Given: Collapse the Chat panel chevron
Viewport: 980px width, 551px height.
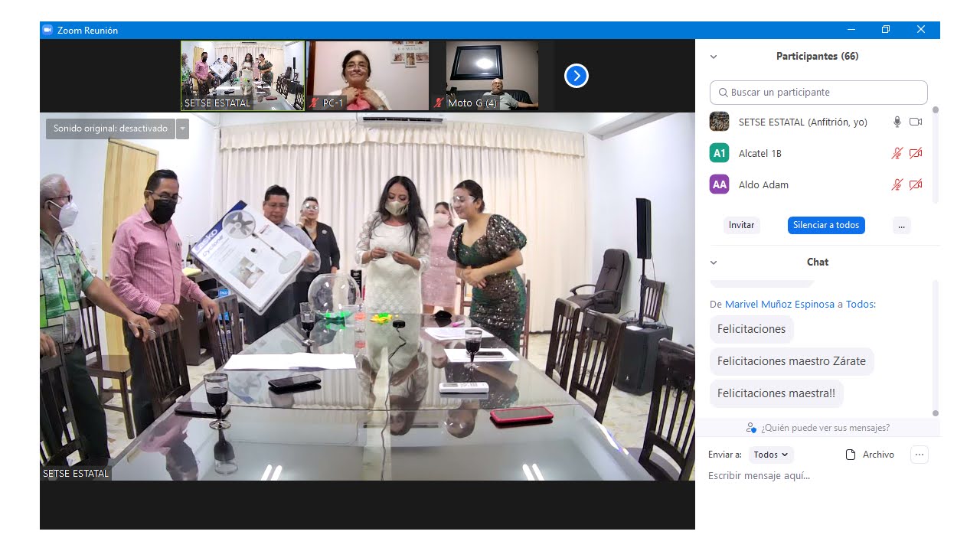Looking at the screenshot, I should pyautogui.click(x=714, y=262).
